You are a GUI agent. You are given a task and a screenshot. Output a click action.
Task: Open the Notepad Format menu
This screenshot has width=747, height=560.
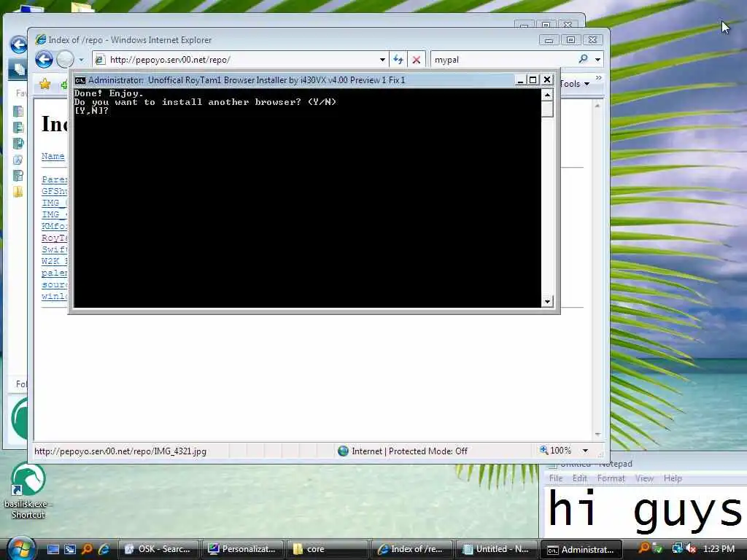coord(611,478)
